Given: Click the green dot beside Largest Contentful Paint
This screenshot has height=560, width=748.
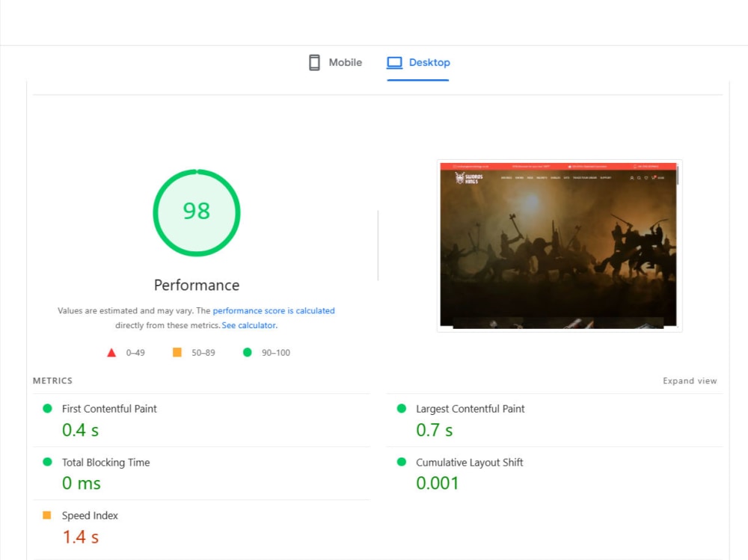Looking at the screenshot, I should (x=402, y=408).
